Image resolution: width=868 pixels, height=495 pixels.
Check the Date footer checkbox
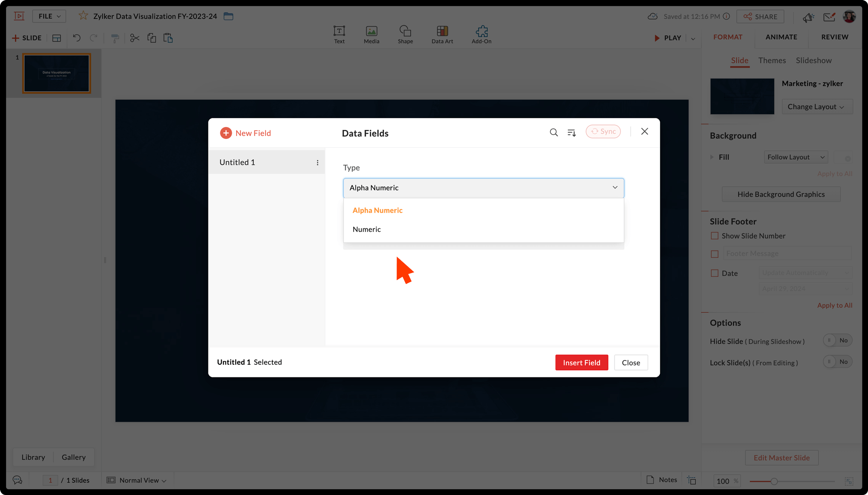click(715, 273)
